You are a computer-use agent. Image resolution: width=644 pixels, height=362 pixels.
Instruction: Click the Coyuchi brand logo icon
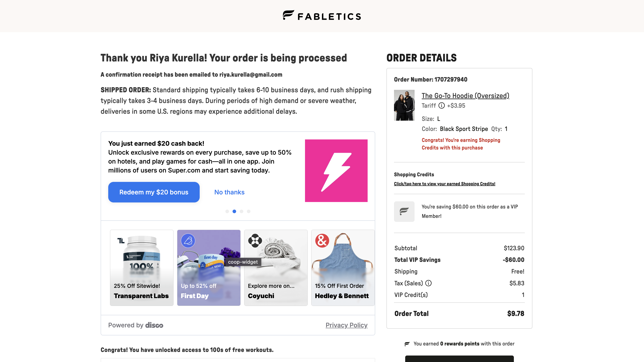(x=255, y=241)
